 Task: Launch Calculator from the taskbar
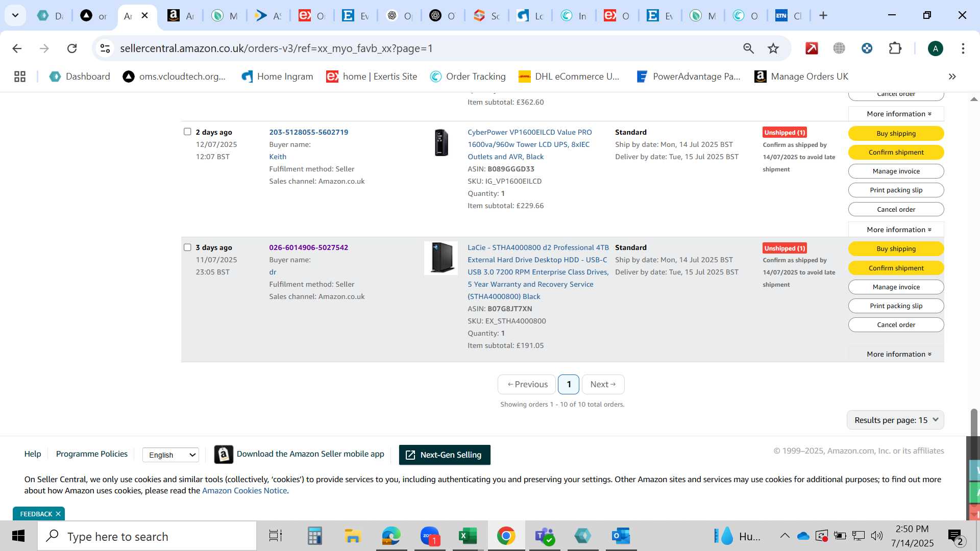(314, 536)
